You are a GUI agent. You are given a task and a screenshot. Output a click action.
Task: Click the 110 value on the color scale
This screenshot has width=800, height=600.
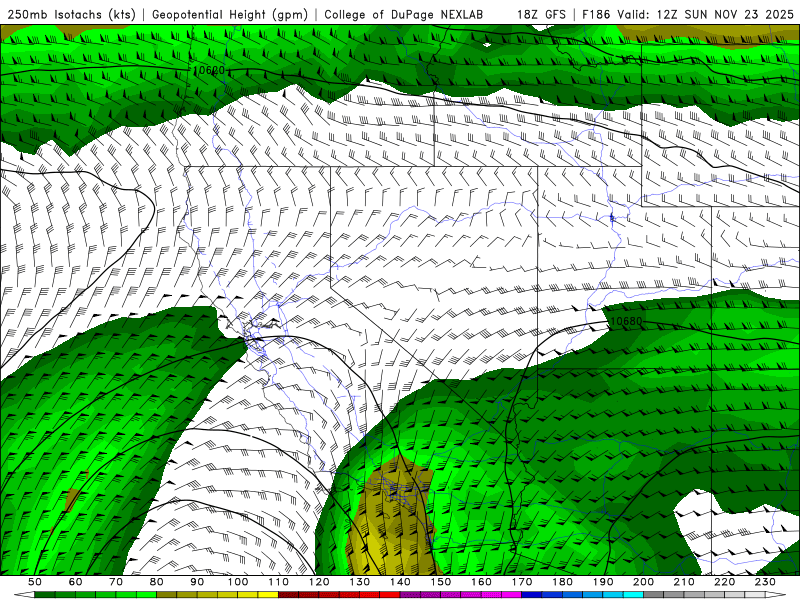pos(278,582)
